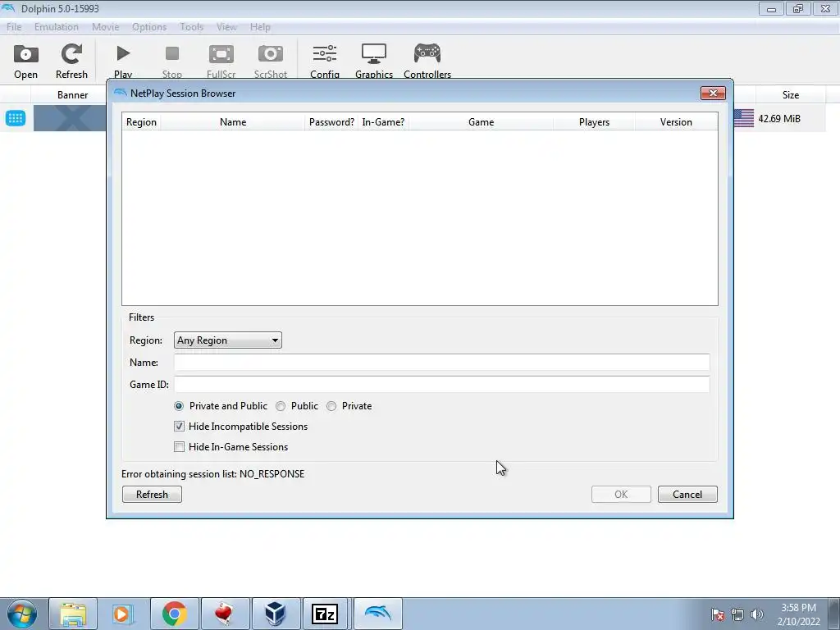Open the File menu
The image size is (840, 630).
tap(14, 27)
